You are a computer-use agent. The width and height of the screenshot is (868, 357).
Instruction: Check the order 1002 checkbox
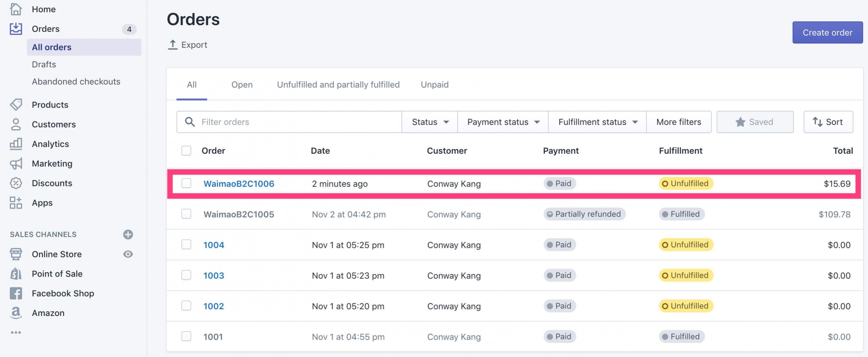(186, 306)
